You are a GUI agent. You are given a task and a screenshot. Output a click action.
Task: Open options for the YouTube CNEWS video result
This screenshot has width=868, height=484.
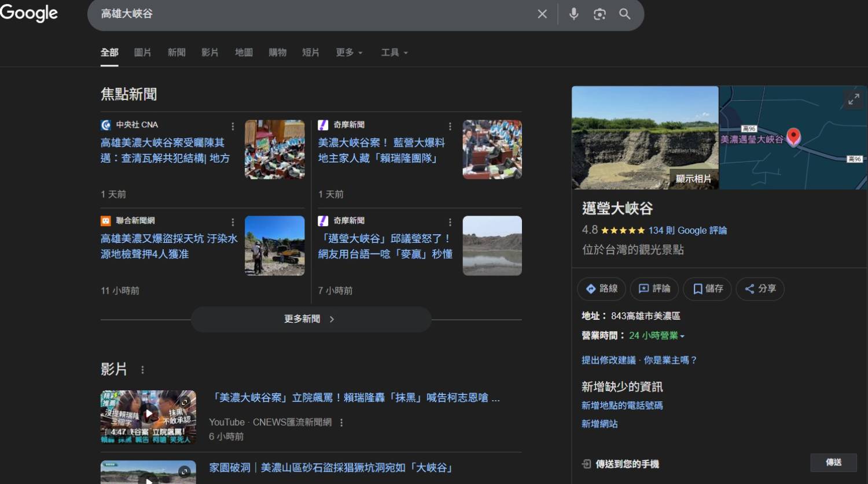coord(341,423)
